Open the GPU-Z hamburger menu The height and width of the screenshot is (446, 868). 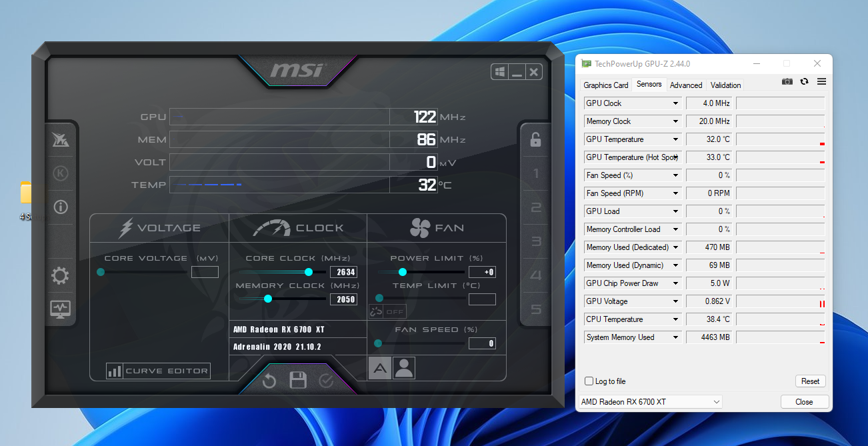point(821,81)
